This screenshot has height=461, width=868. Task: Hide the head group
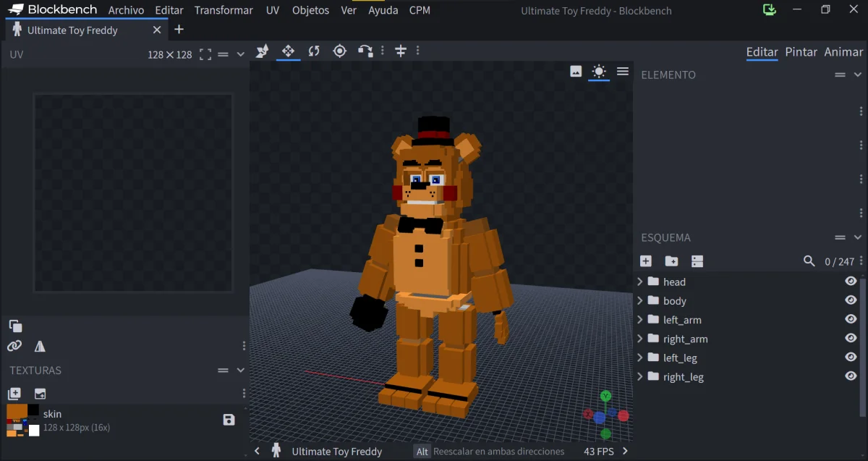point(851,282)
